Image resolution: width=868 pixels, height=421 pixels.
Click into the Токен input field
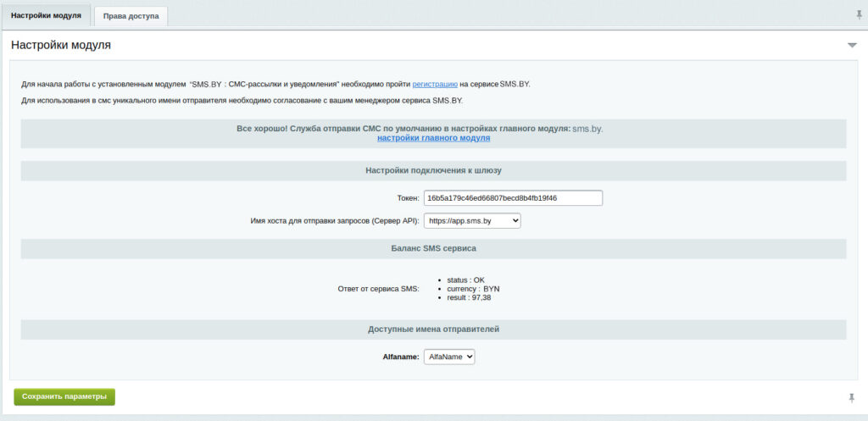513,198
